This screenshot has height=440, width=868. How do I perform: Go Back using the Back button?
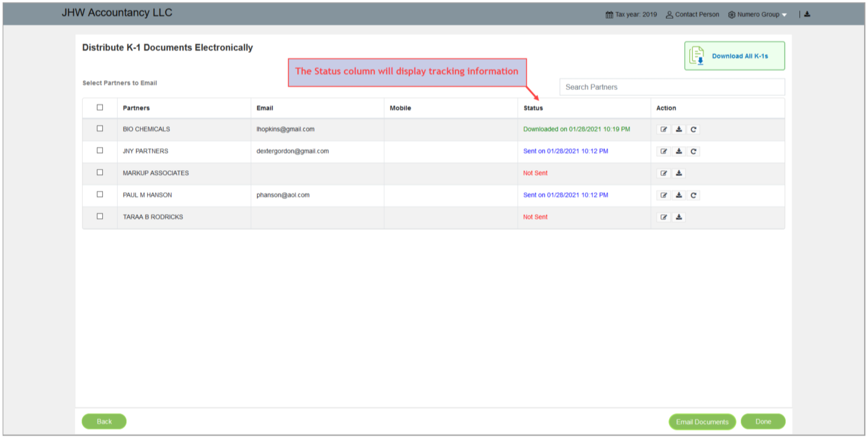click(x=104, y=421)
